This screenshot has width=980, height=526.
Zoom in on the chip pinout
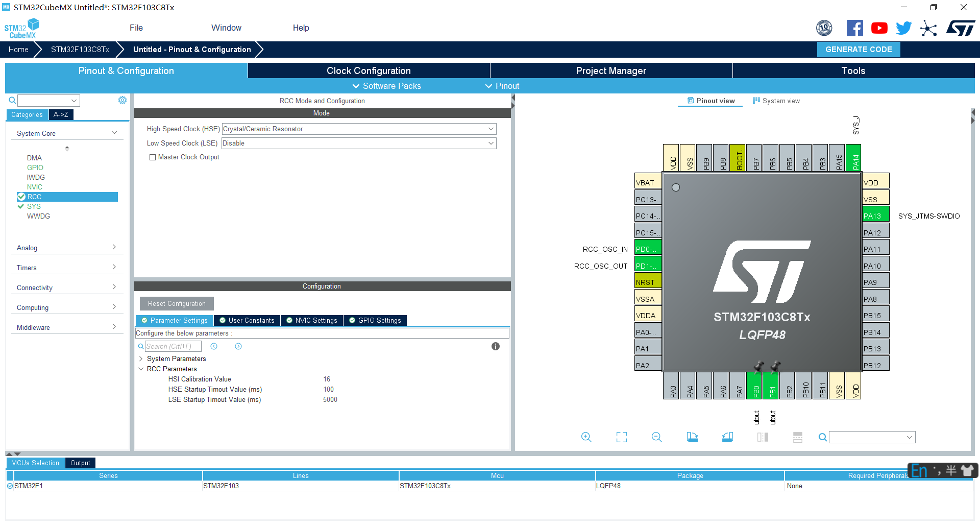(x=586, y=437)
